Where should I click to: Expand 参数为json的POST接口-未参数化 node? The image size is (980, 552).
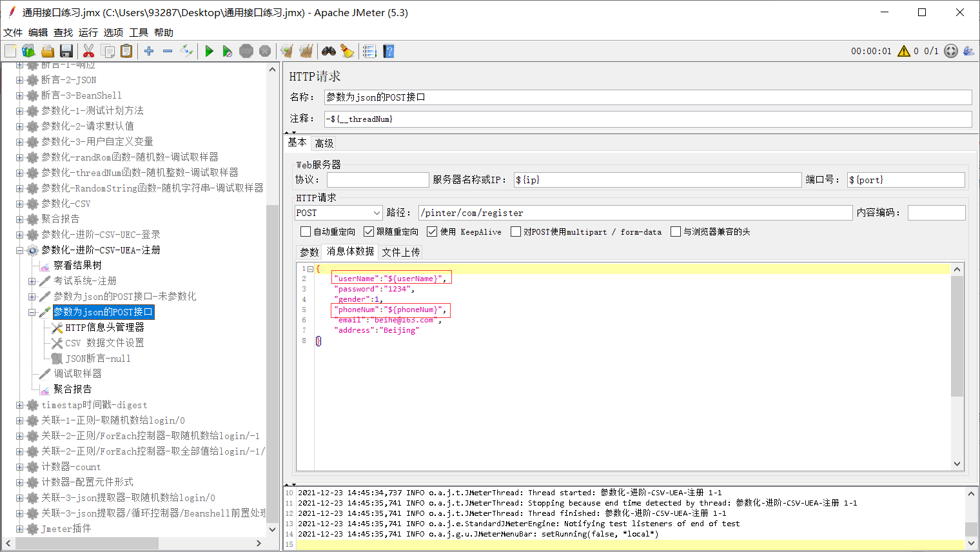[x=32, y=297]
